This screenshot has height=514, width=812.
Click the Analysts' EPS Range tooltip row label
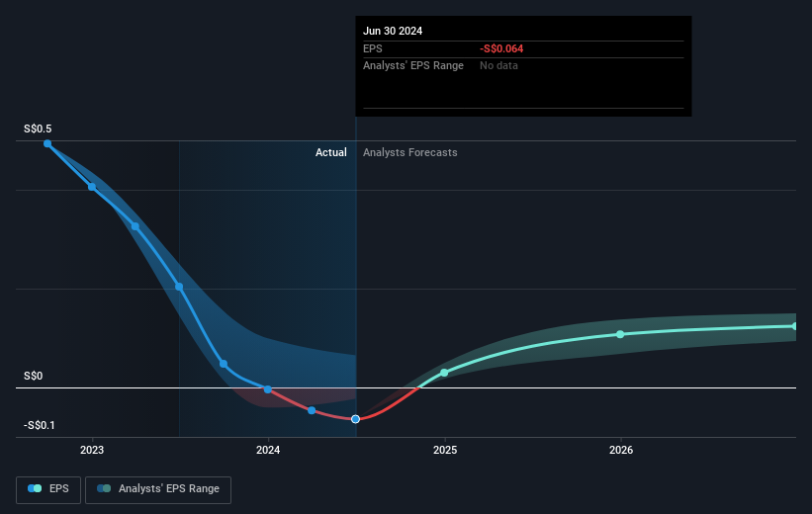pos(413,66)
